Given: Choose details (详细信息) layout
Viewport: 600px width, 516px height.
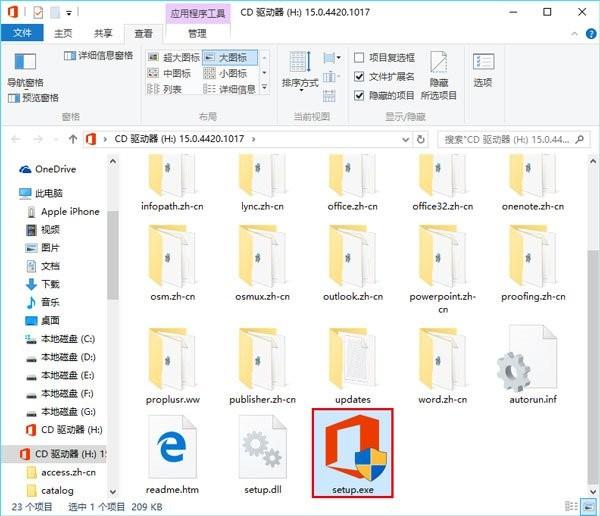Looking at the screenshot, I should (x=229, y=90).
